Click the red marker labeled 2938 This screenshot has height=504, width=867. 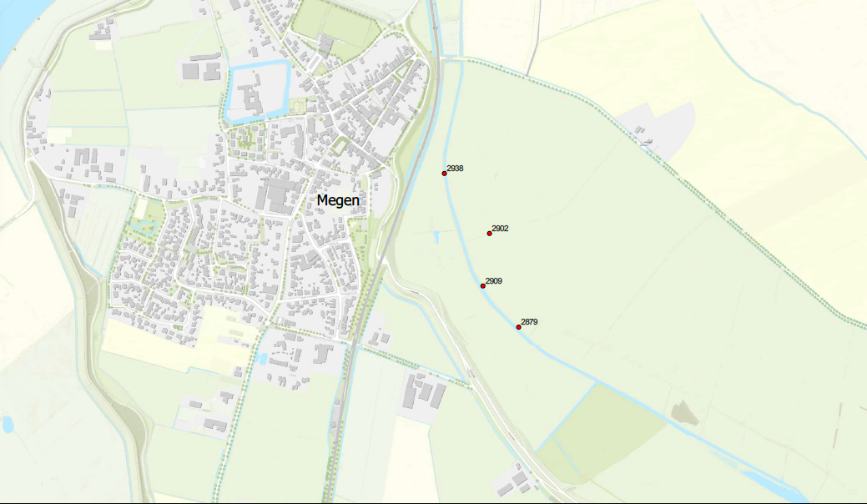coord(444,174)
